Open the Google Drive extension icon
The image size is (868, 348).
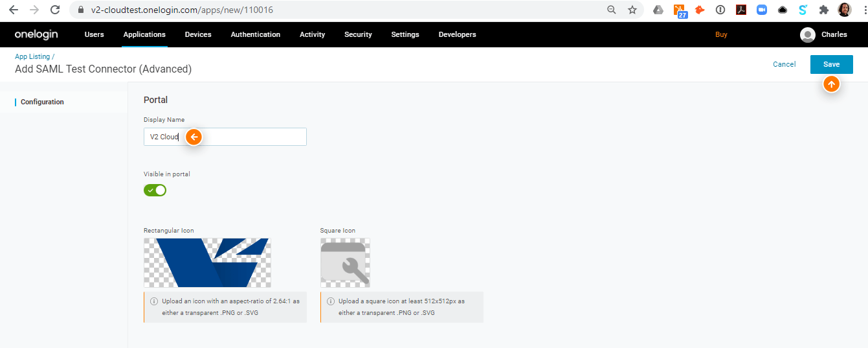[658, 10]
